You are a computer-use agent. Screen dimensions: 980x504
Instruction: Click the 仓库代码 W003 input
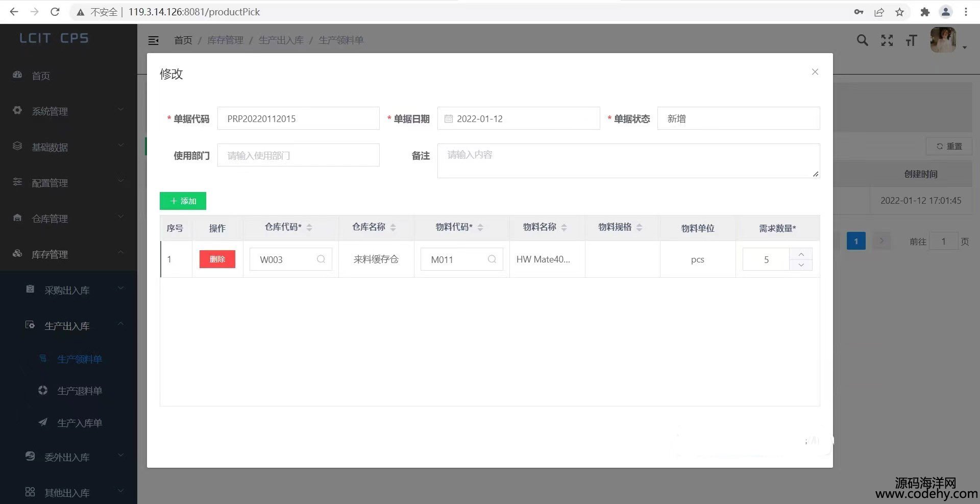pos(291,259)
